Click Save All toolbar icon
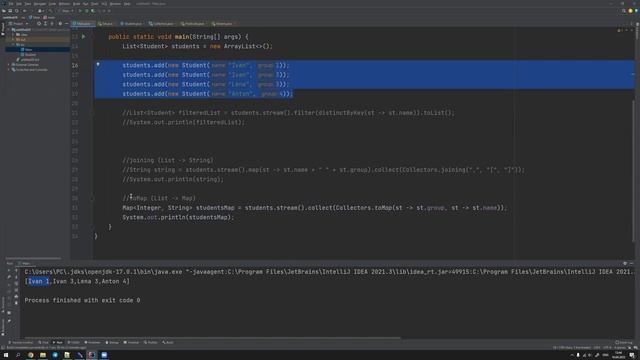 [10, 11]
